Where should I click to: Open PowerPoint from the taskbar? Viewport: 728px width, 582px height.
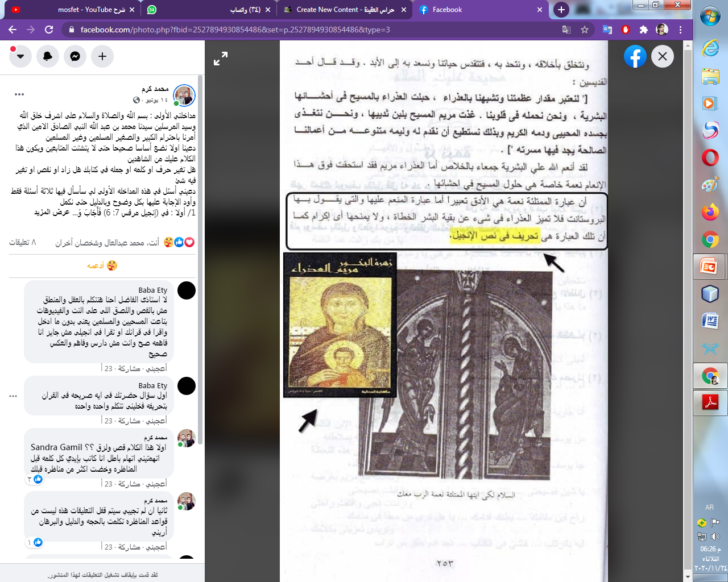(710, 267)
